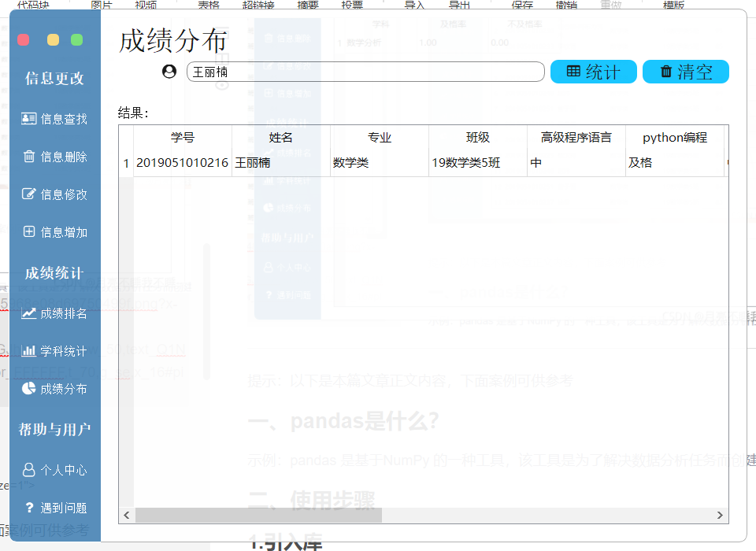756x551 pixels.
Task: Click the 高级程序语言 column header
Action: [x=576, y=138]
